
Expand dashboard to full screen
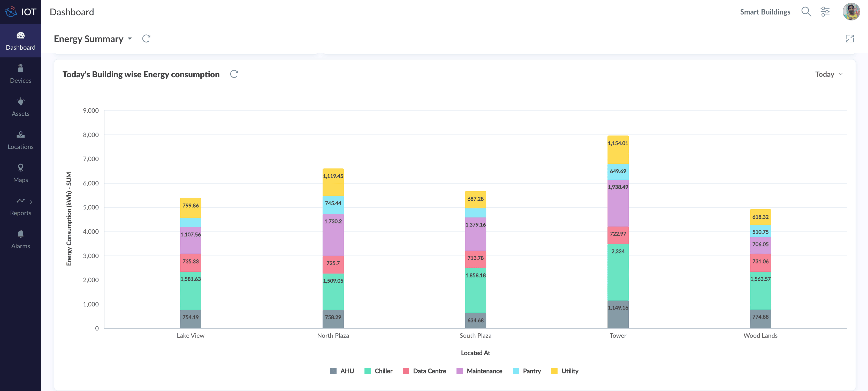(849, 39)
